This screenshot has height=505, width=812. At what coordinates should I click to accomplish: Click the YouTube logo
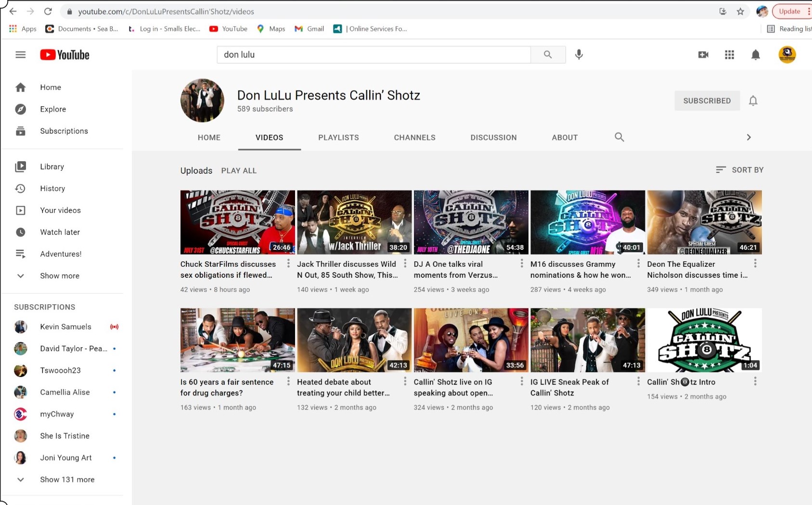64,55
